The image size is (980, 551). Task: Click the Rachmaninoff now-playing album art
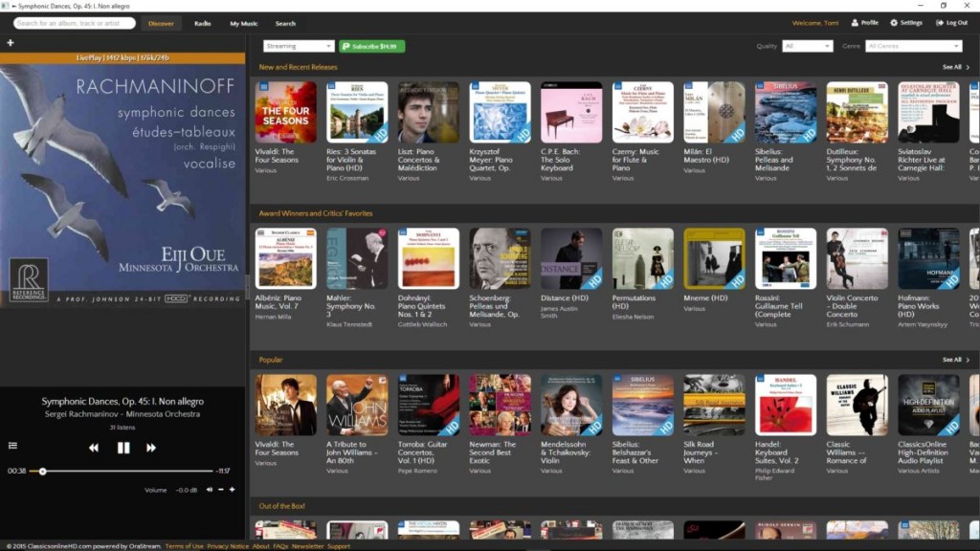coord(122,185)
